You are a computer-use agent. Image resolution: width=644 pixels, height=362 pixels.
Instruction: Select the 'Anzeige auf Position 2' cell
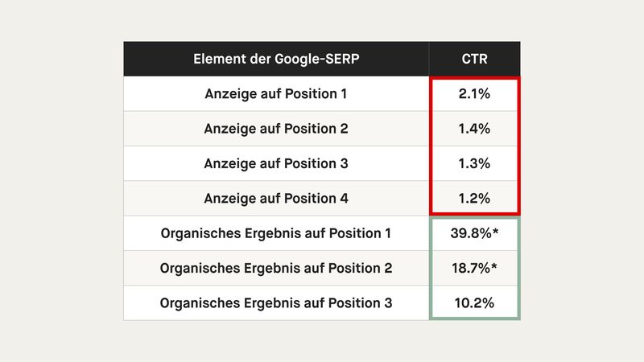pos(276,129)
